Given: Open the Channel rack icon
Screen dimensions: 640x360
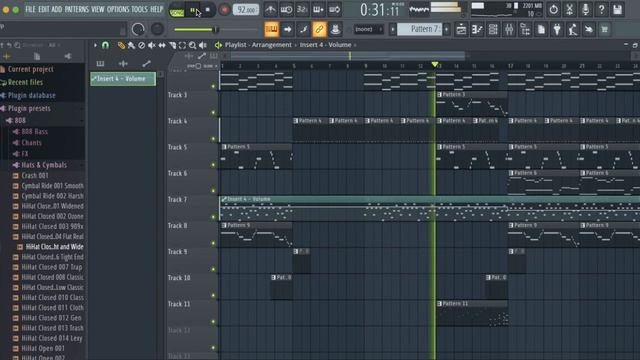Looking at the screenshot, I should coord(493,29).
